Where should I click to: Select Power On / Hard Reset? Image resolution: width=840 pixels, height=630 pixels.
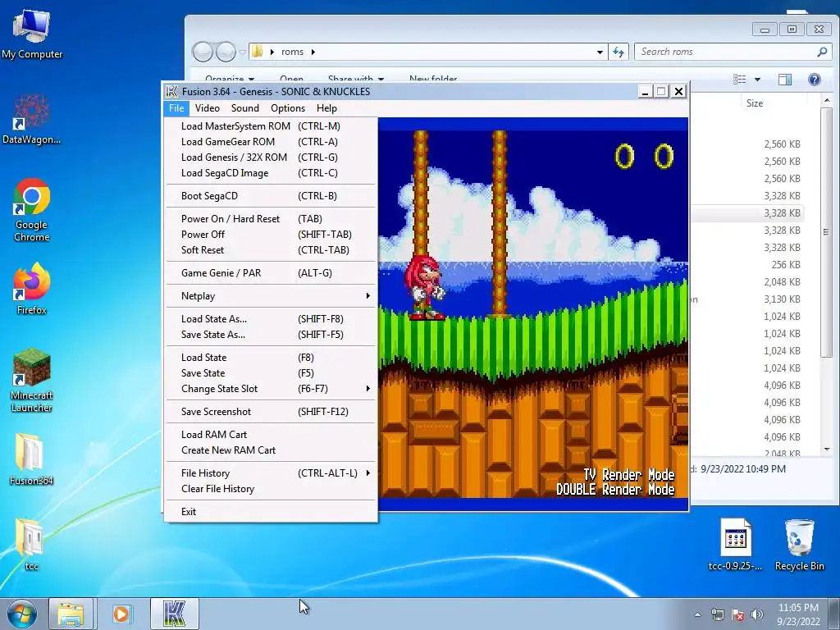click(x=271, y=219)
